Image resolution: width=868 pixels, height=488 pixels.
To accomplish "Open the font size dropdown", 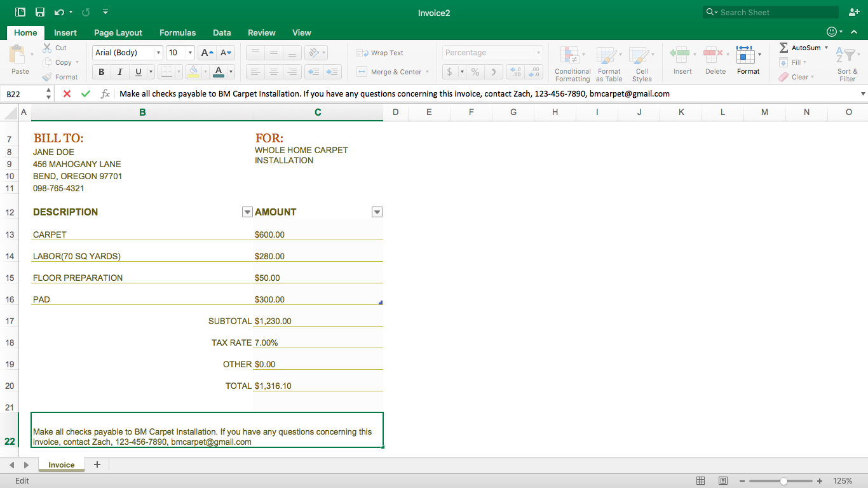I will click(191, 53).
